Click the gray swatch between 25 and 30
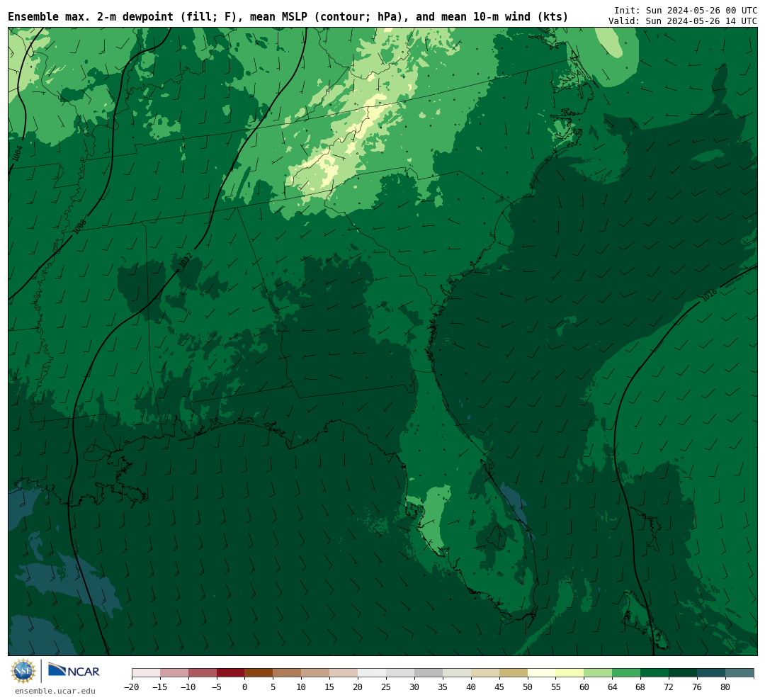This screenshot has height=700, width=765. [x=400, y=672]
